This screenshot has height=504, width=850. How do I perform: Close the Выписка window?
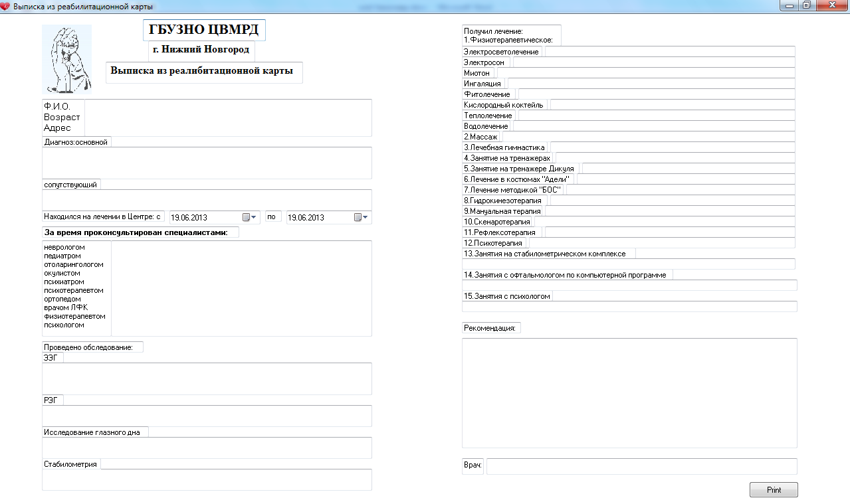click(x=831, y=5)
